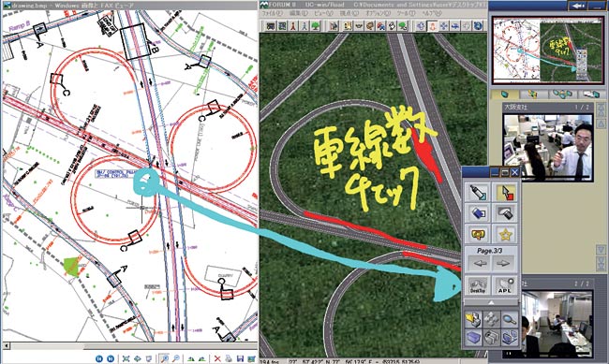Select the arrow pointer tool with red square

click(x=505, y=193)
